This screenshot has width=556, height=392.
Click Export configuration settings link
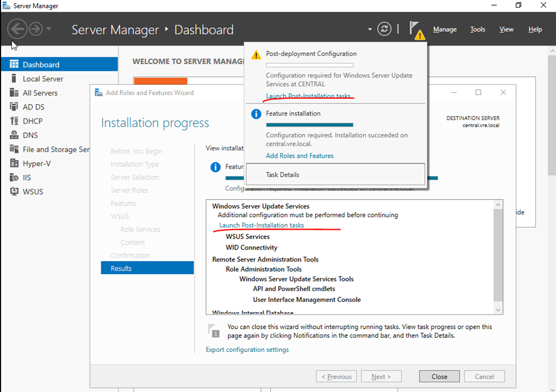(x=247, y=349)
